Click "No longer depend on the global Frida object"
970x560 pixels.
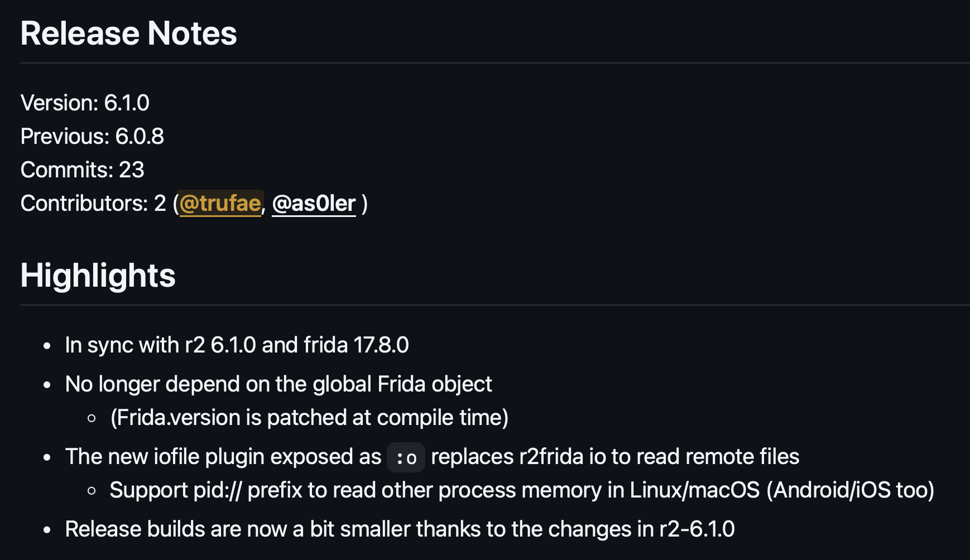[278, 384]
